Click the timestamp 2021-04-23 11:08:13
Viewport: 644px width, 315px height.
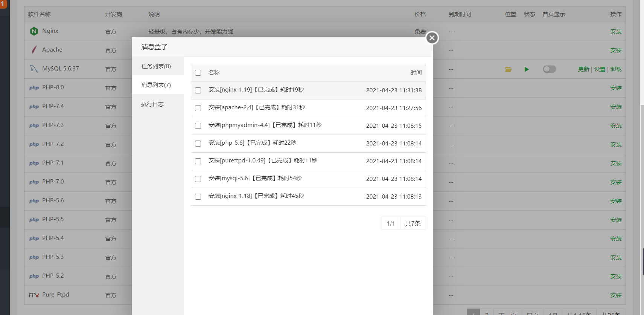tap(394, 197)
